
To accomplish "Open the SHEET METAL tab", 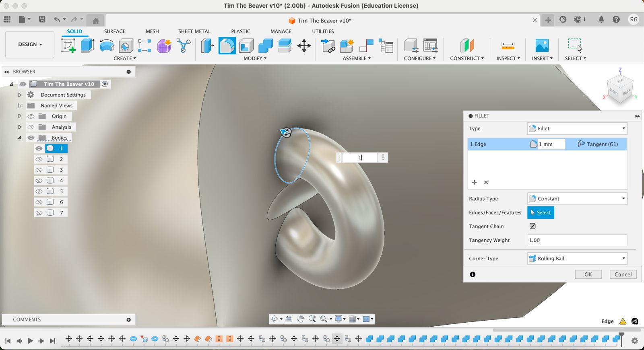I will tap(194, 31).
